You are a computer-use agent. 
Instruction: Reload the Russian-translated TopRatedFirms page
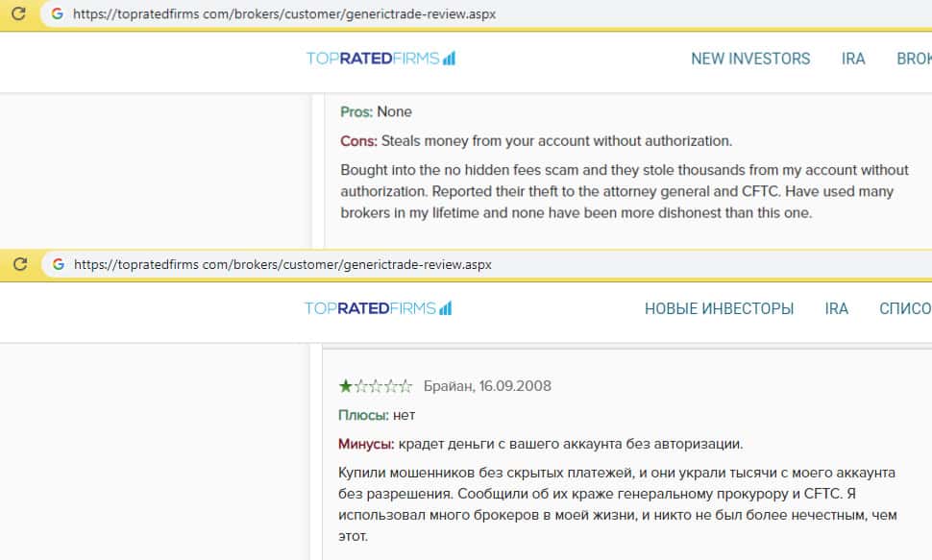pyautogui.click(x=18, y=264)
